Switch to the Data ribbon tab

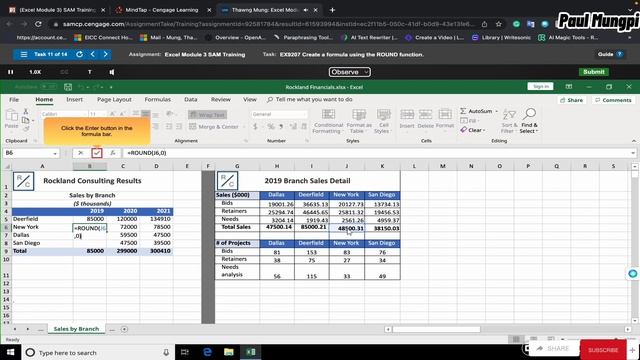tap(191, 100)
